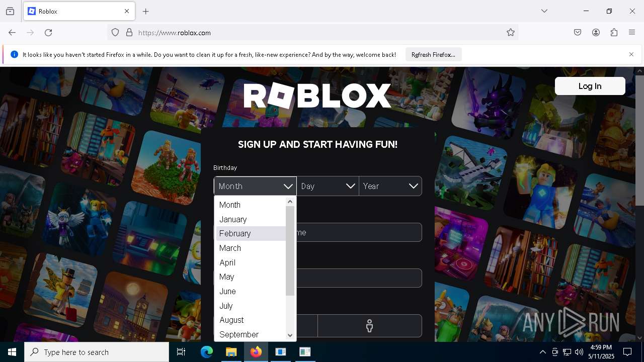
Task: Click the page vertical scrollbar
Action: click(639, 141)
